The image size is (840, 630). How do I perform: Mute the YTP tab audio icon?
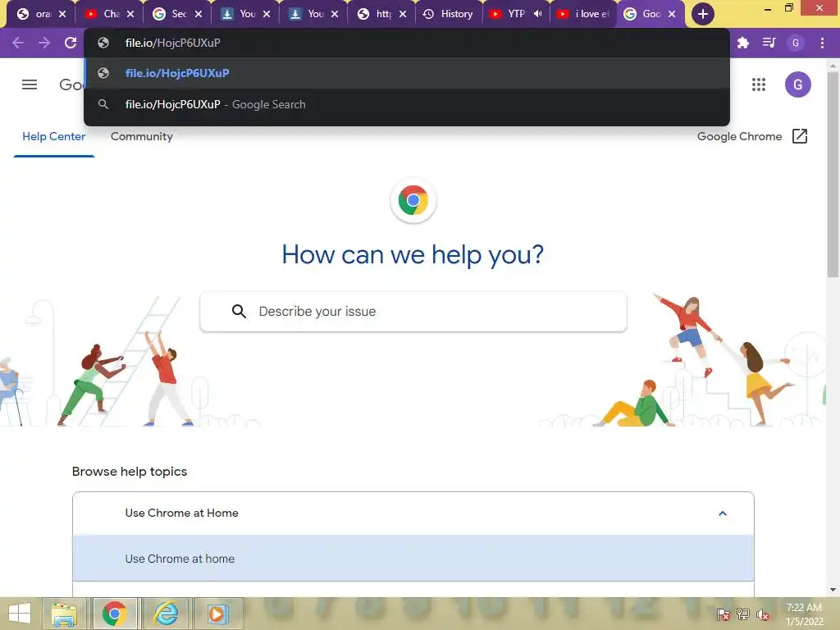pyautogui.click(x=538, y=14)
